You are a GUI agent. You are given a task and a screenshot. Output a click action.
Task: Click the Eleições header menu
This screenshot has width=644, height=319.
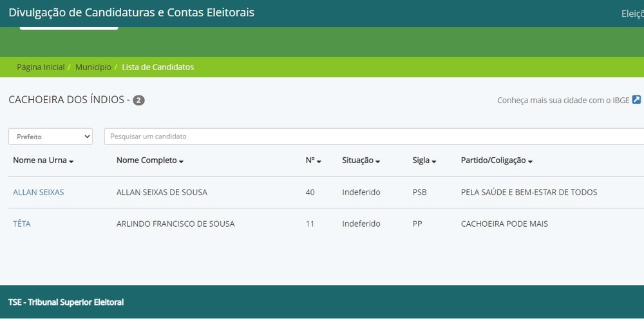point(632,14)
